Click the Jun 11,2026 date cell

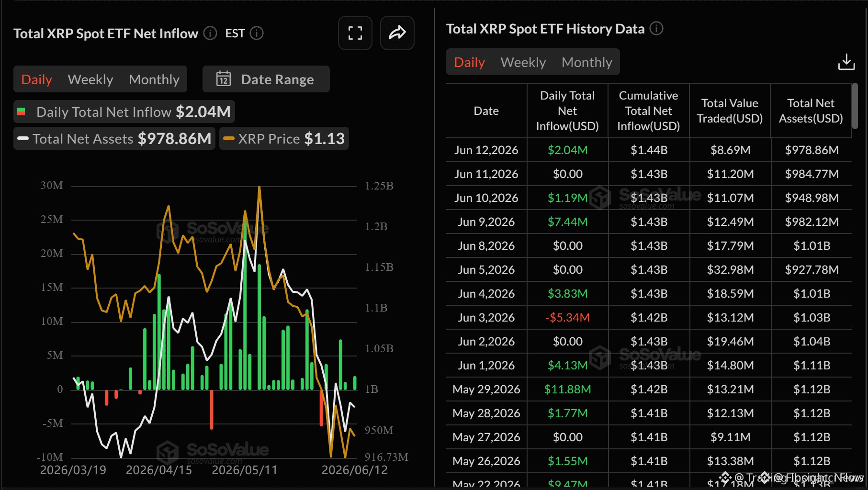pos(486,174)
